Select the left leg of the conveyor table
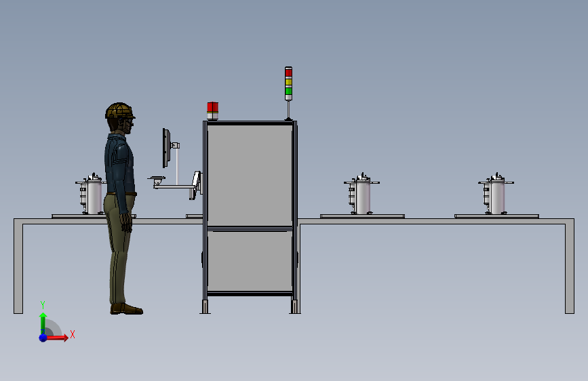The width and height of the screenshot is (588, 381). (x=18, y=268)
